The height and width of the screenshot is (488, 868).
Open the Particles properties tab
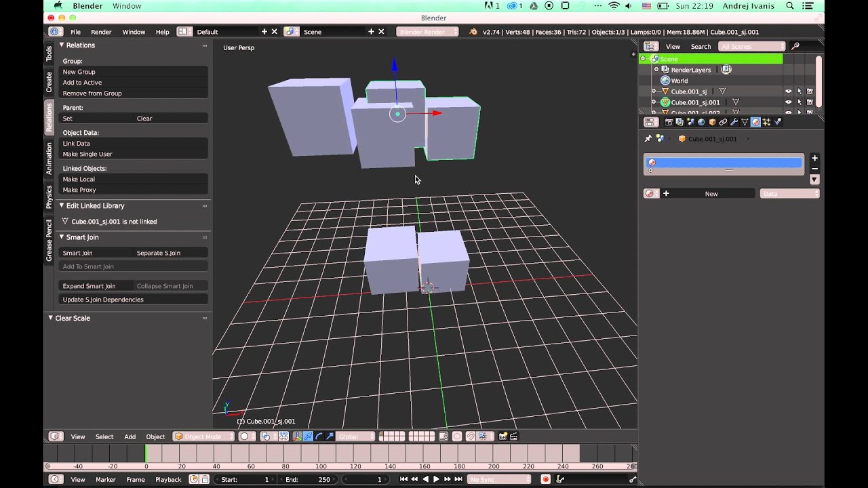point(766,122)
